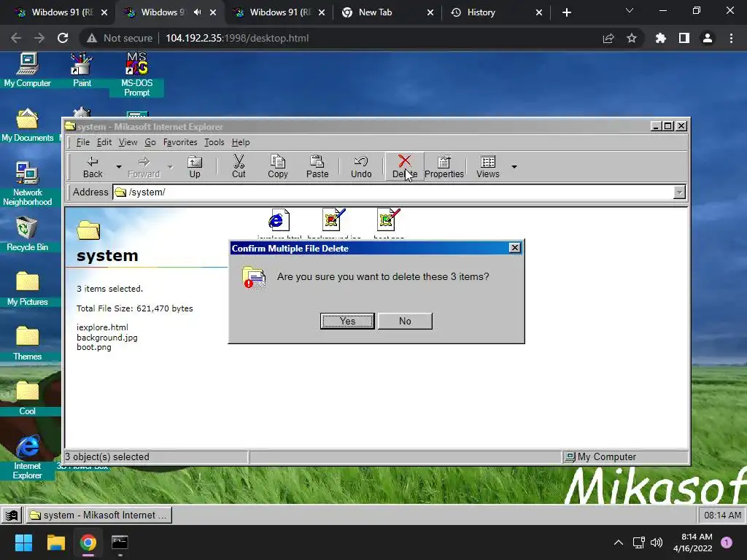Open the Tools menu

click(x=214, y=142)
